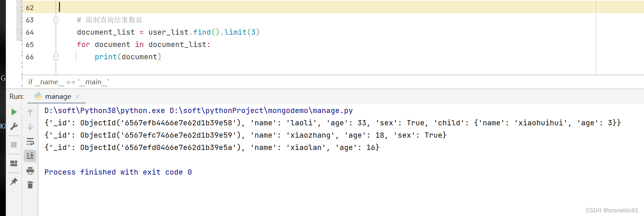This screenshot has width=644, height=216.
Task: Click the for keyword on line 65
Action: pyautogui.click(x=83, y=44)
